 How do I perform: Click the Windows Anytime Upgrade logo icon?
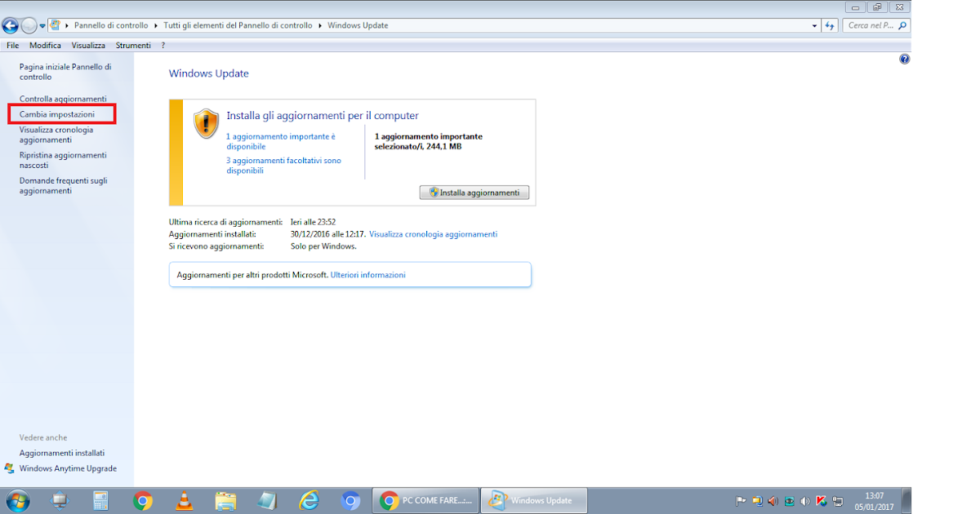click(9, 468)
